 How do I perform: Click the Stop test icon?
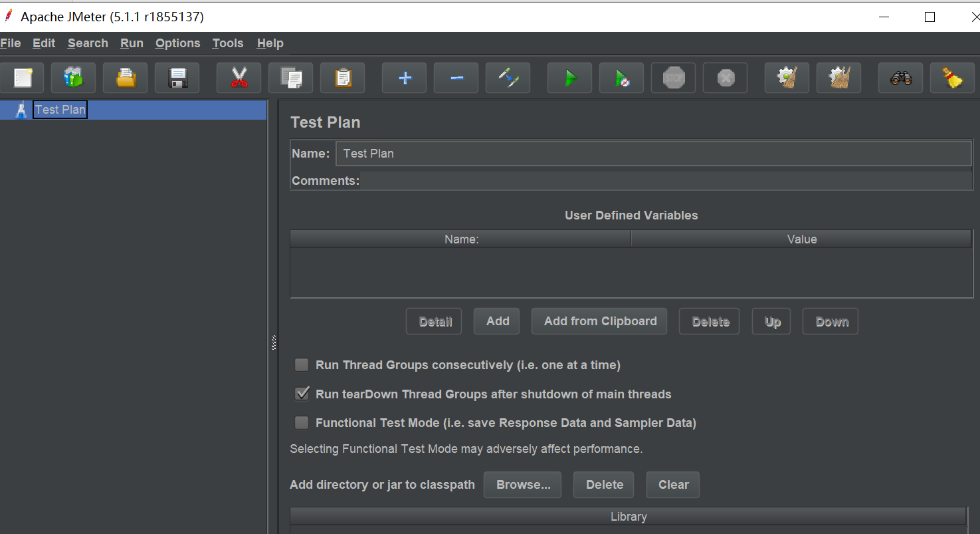point(674,78)
